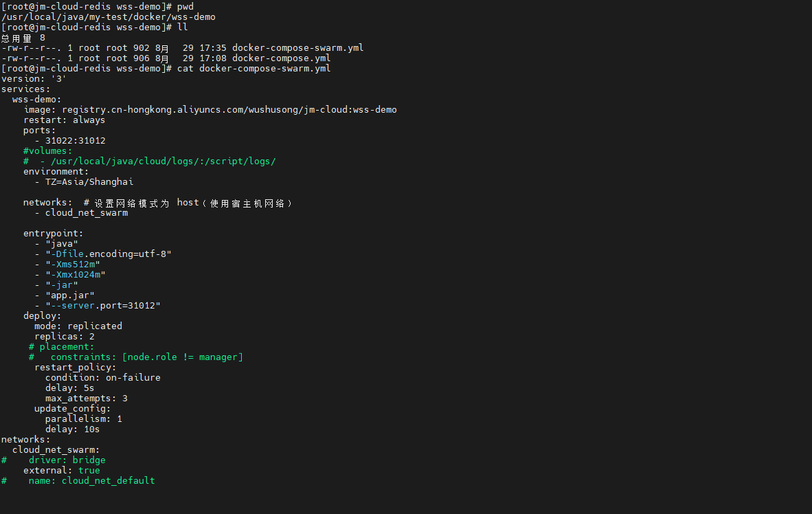Click the docker-compose.yml filename in the listing
Viewport: 812px width, 514px height.
point(281,58)
